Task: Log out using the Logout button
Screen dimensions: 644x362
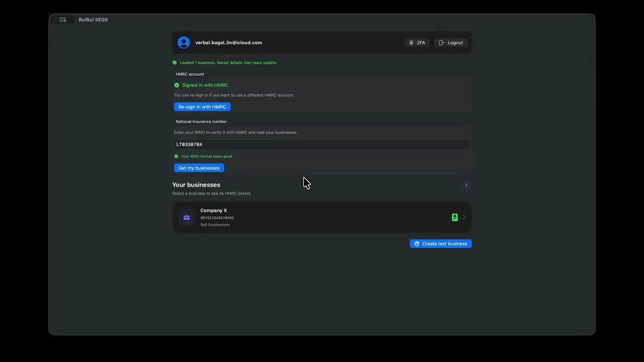Action: click(x=451, y=43)
